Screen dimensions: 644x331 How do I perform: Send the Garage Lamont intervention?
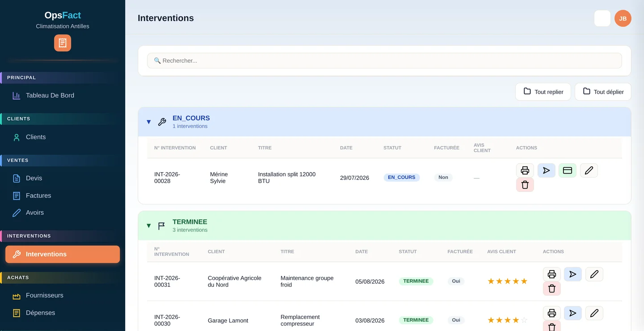pos(573,313)
